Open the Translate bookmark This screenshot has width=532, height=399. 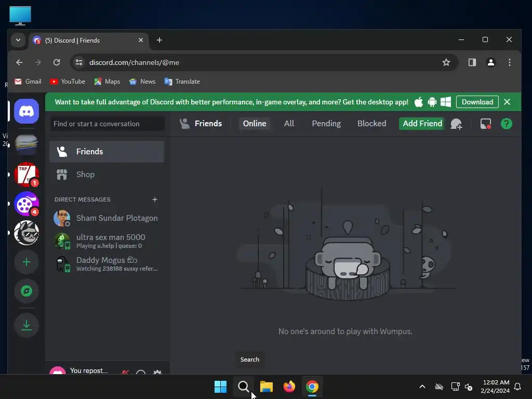tap(182, 82)
